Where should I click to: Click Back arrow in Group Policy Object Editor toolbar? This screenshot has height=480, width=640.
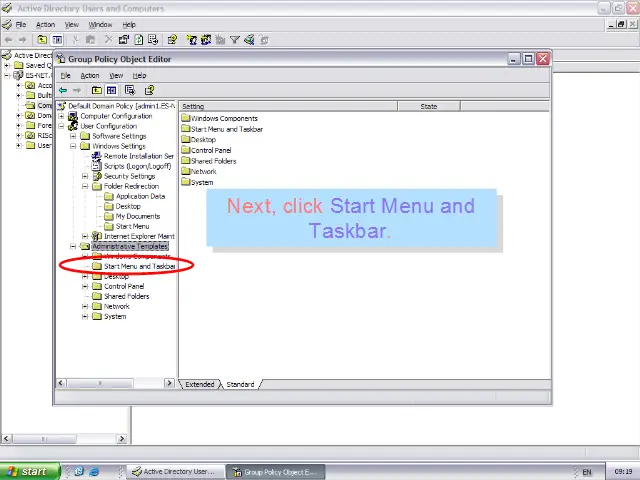click(x=63, y=90)
